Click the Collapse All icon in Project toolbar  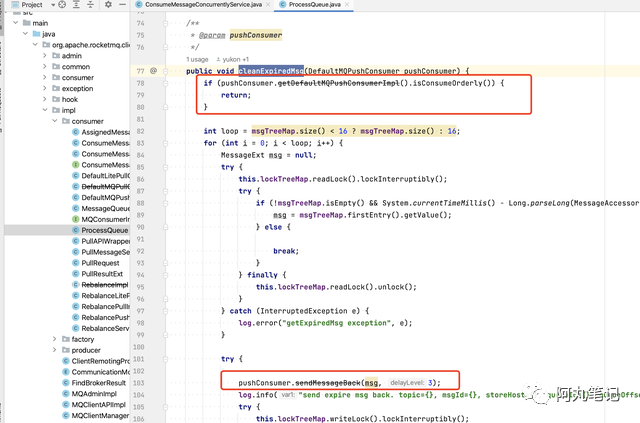pyautogui.click(x=90, y=4)
